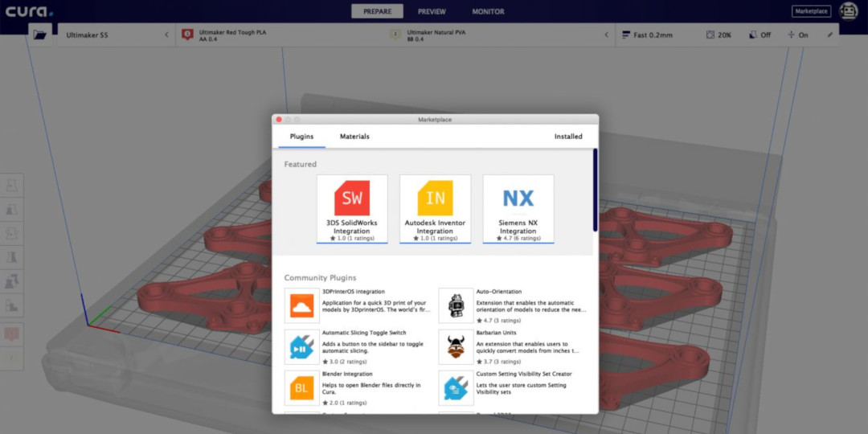Toggle support setting showing Off
Screen dimensions: 868x434
(760, 35)
